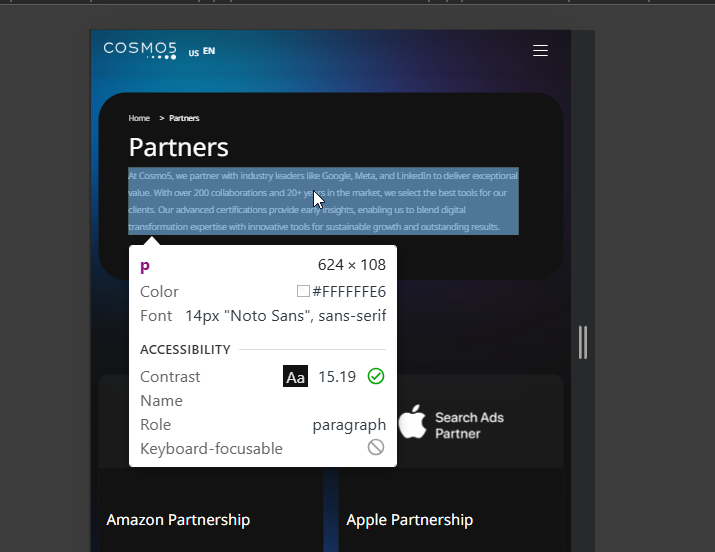Open the US region selector
Image resolution: width=715 pixels, height=552 pixels.
point(194,53)
